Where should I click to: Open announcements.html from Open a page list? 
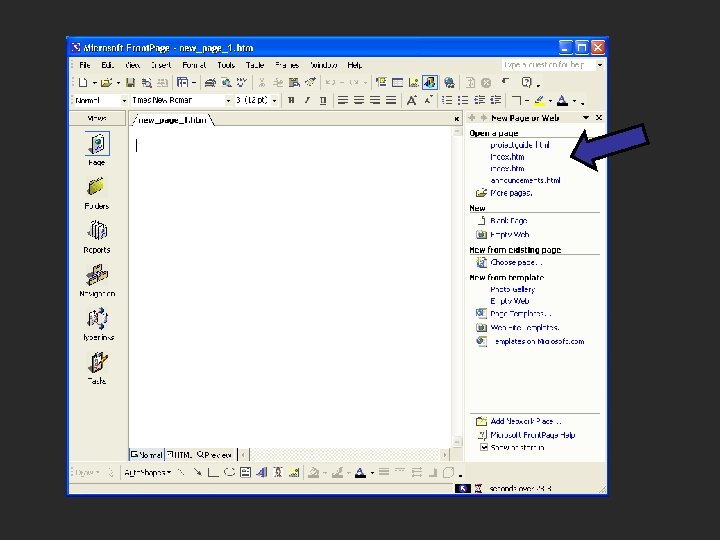(x=525, y=180)
